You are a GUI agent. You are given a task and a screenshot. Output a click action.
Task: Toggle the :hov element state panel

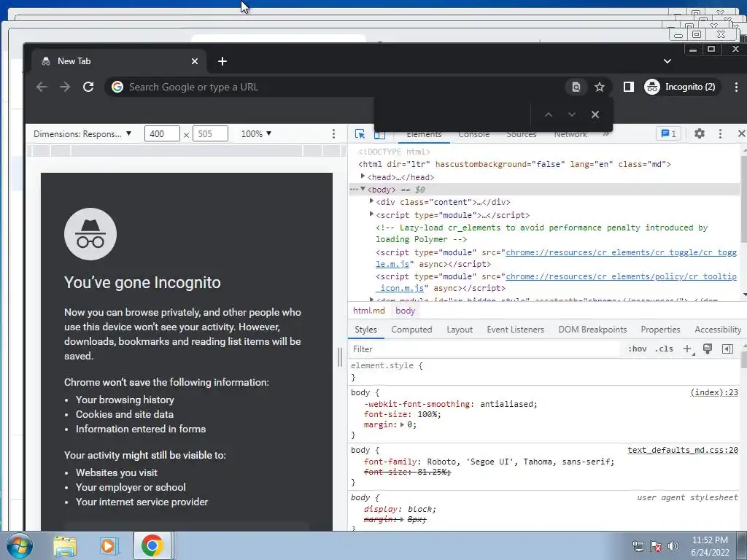tap(637, 349)
